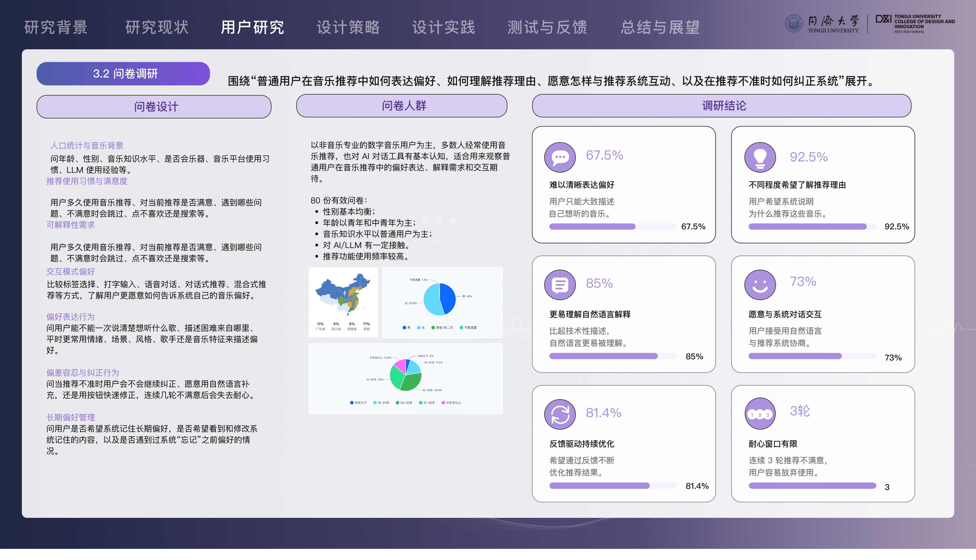Image resolution: width=976 pixels, height=560 pixels.
Task: Click the 71% 其他 map label
Action: (x=366, y=326)
